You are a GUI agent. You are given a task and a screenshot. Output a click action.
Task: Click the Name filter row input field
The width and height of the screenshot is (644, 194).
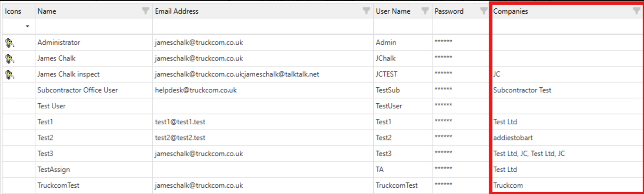point(94,27)
